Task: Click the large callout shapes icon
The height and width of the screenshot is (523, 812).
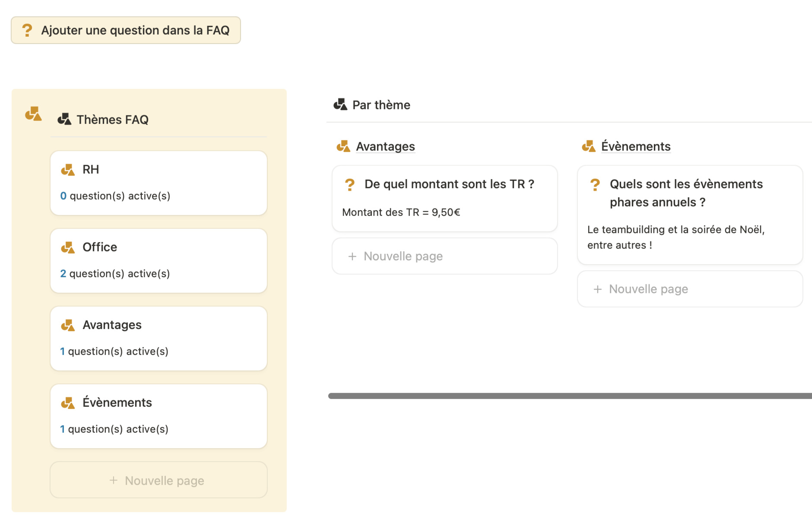Action: coord(33,114)
